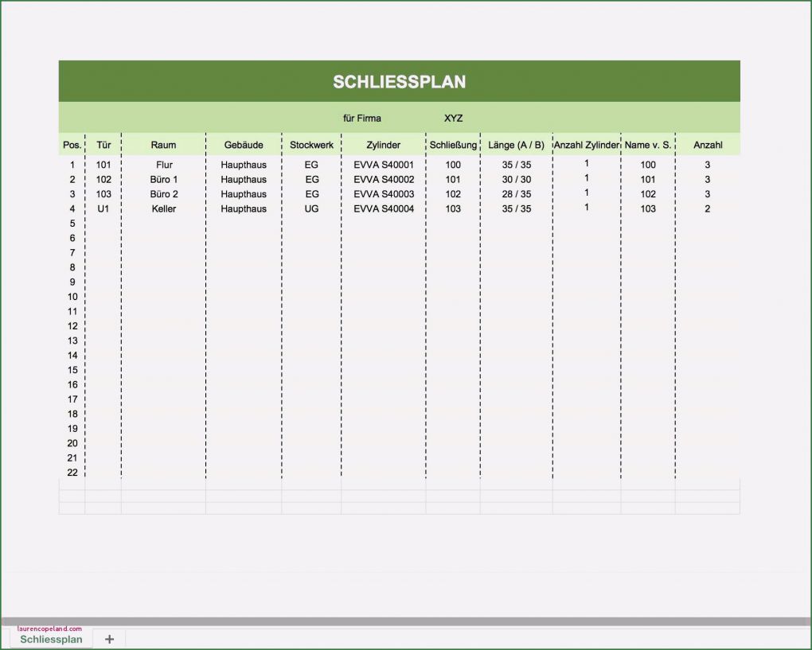
Task: Click the SCHLIESSPLAN title header cell
Action: point(399,82)
